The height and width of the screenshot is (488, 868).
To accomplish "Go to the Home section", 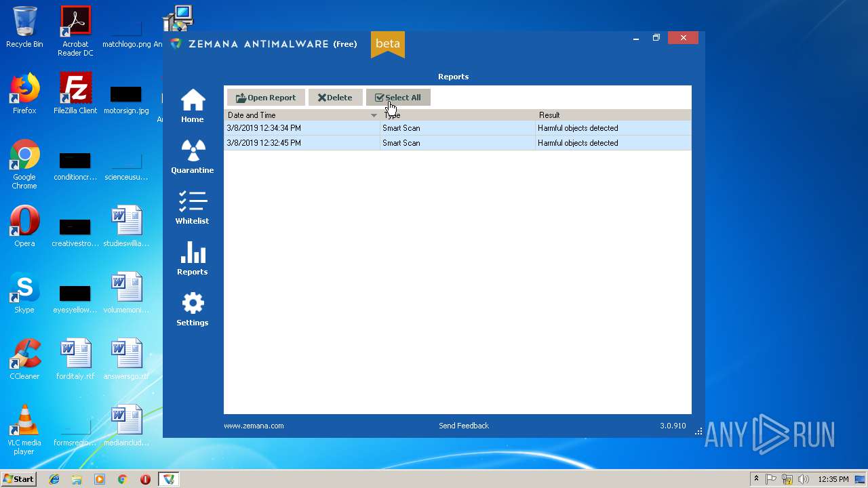I will tap(193, 106).
